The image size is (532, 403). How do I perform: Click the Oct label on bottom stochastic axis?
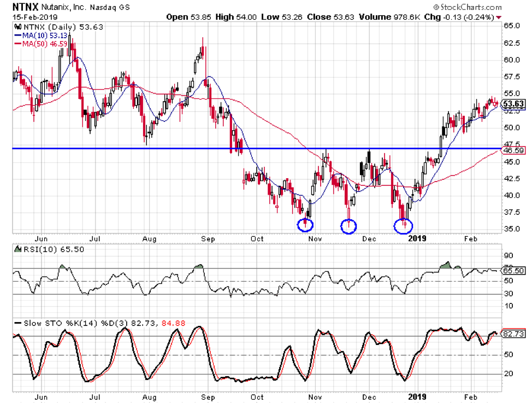pyautogui.click(x=257, y=397)
